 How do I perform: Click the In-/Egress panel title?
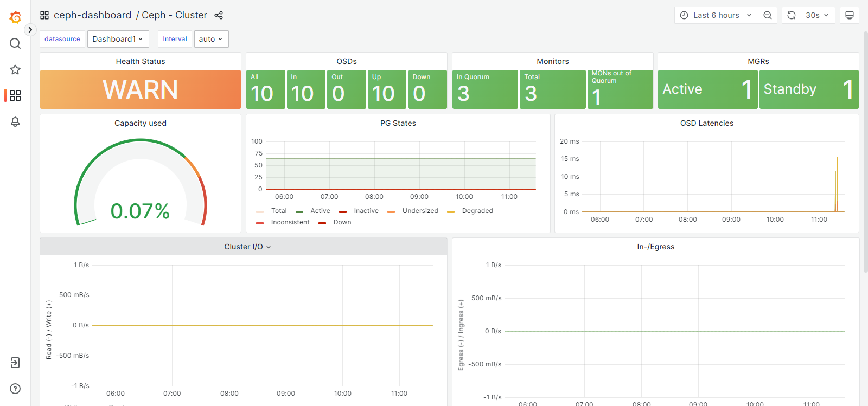tap(656, 247)
